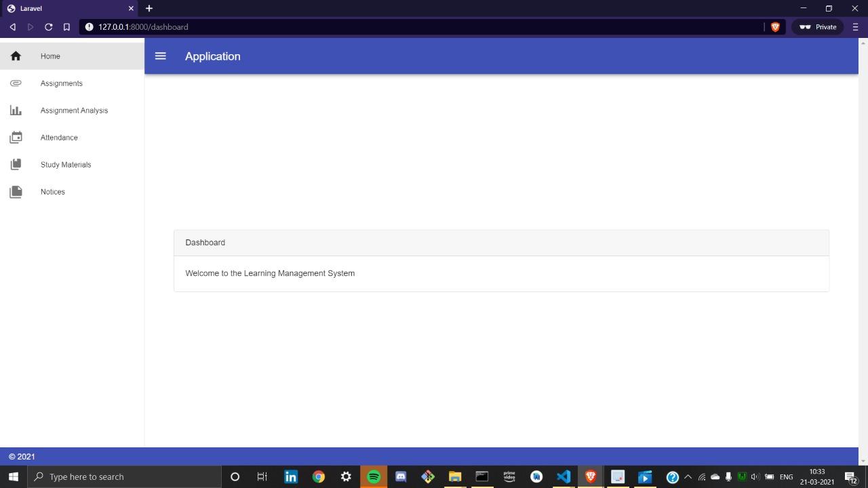Open the terminal window from taskbar
The width and height of the screenshot is (868, 488).
coord(482,476)
